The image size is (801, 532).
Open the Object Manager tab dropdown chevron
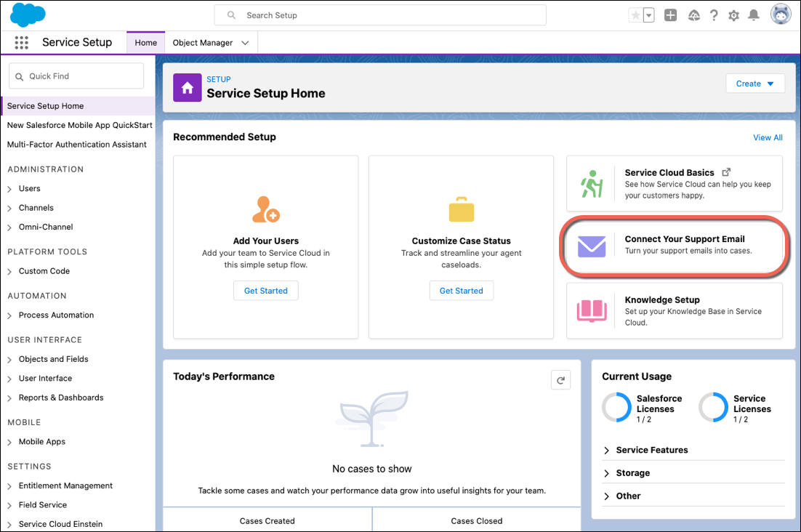tap(245, 43)
